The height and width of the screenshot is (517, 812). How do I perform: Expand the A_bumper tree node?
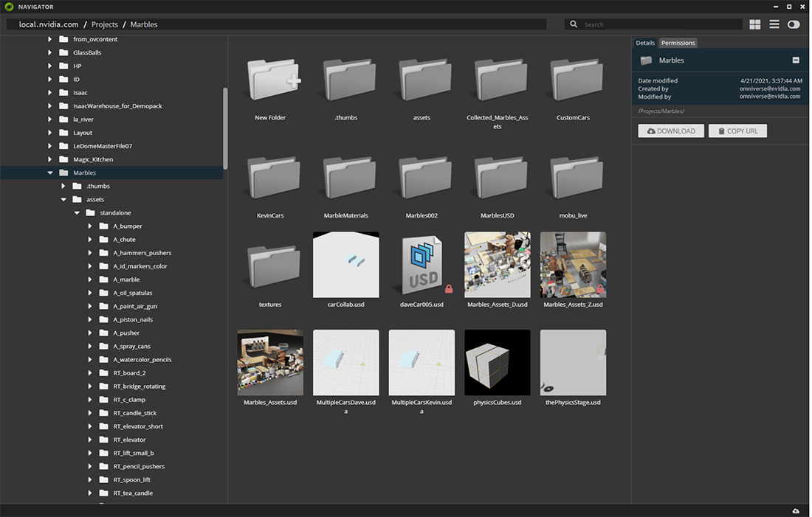click(x=90, y=226)
